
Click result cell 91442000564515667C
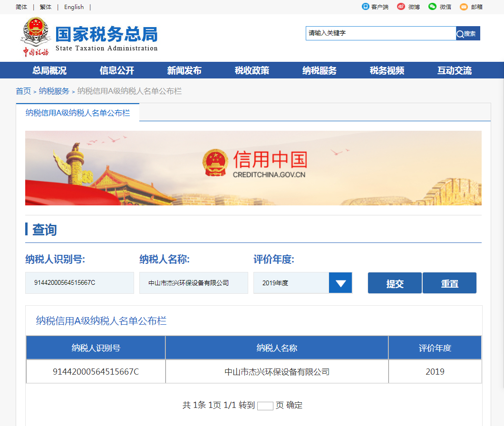[96, 372]
